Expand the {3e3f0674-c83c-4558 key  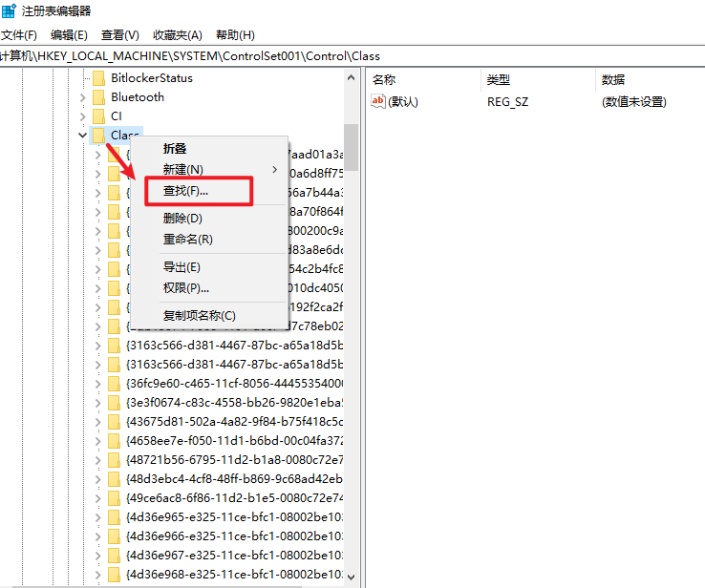point(98,403)
